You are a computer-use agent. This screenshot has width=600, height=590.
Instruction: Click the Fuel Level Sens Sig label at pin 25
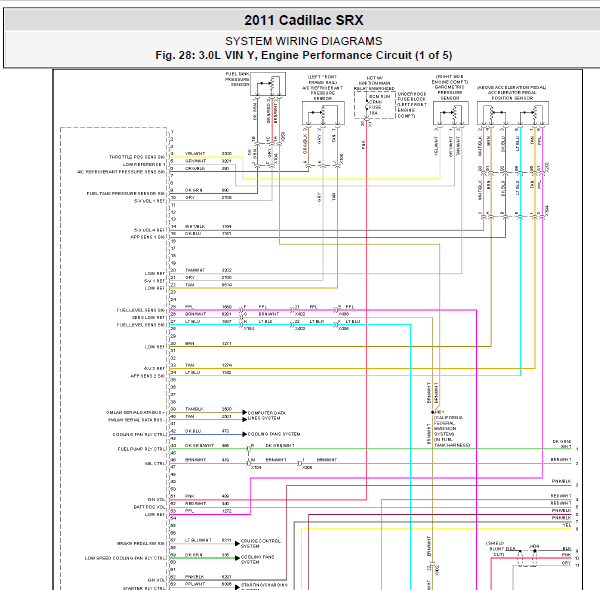(141, 310)
